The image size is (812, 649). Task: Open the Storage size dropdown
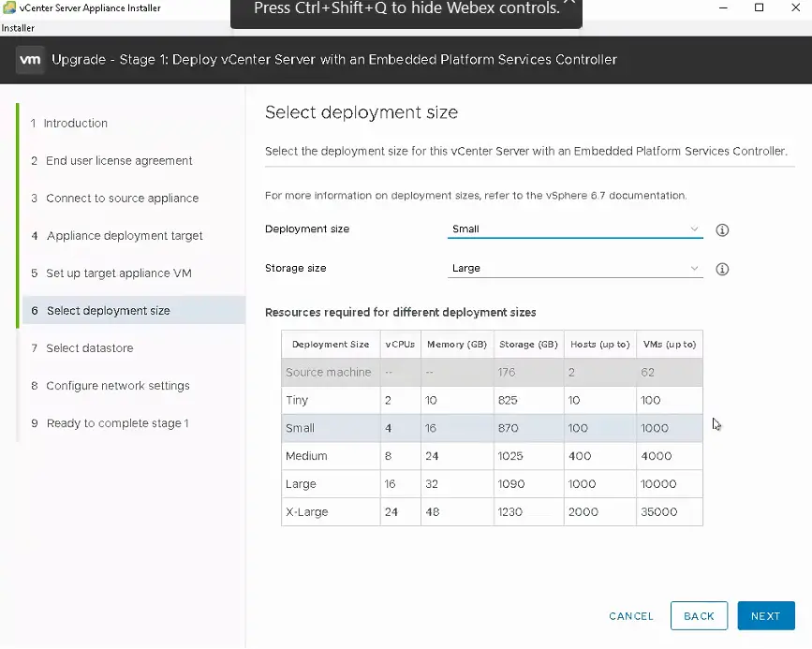(x=575, y=268)
